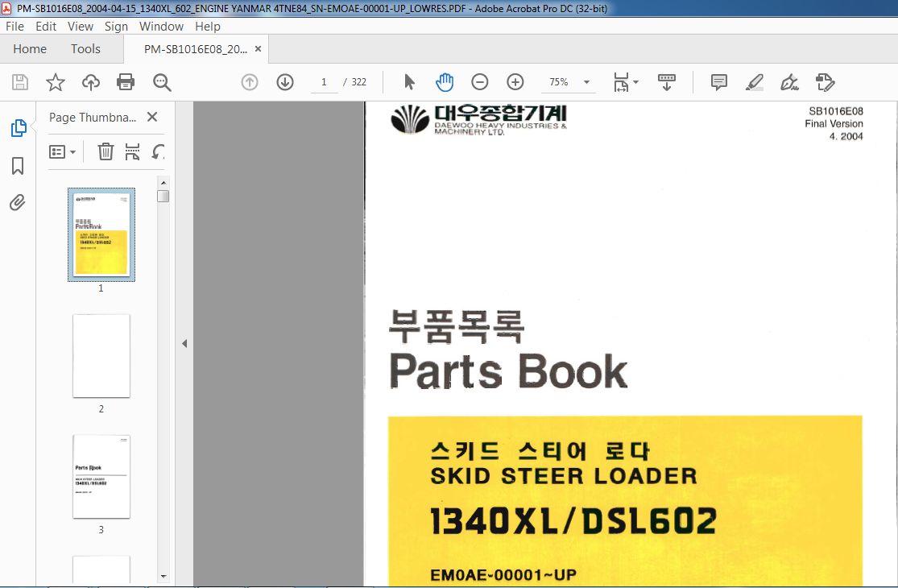Upload file to cloud icon
This screenshot has width=898, height=588.
pyautogui.click(x=90, y=82)
